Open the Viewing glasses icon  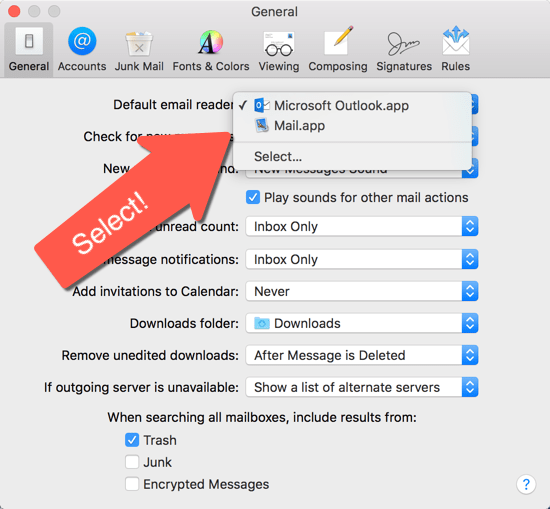(x=279, y=43)
